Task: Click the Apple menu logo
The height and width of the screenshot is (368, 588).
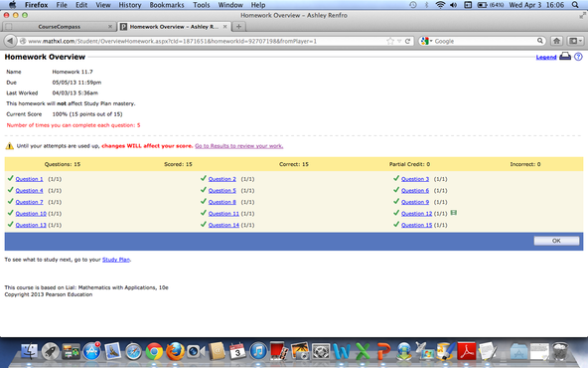Action: [12, 5]
